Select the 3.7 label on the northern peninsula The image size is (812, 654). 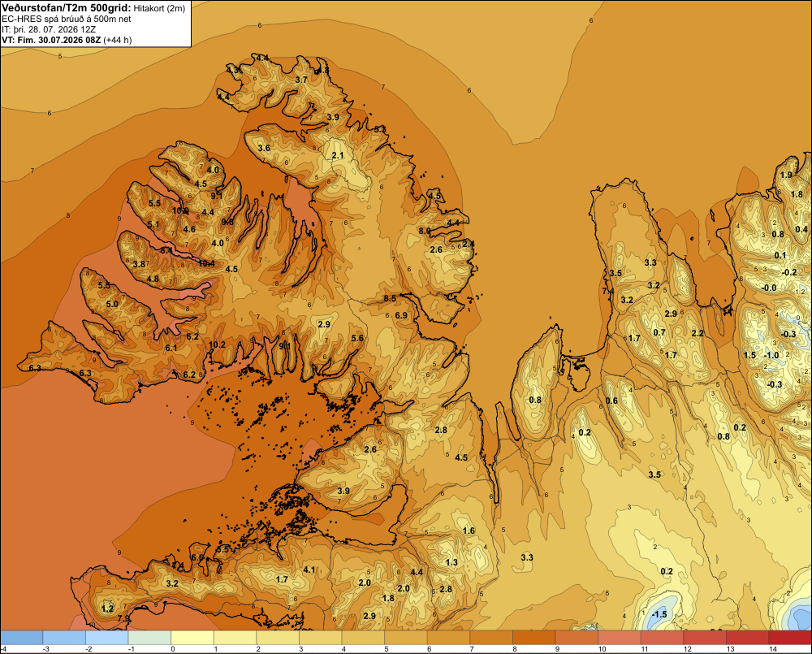coord(301,80)
